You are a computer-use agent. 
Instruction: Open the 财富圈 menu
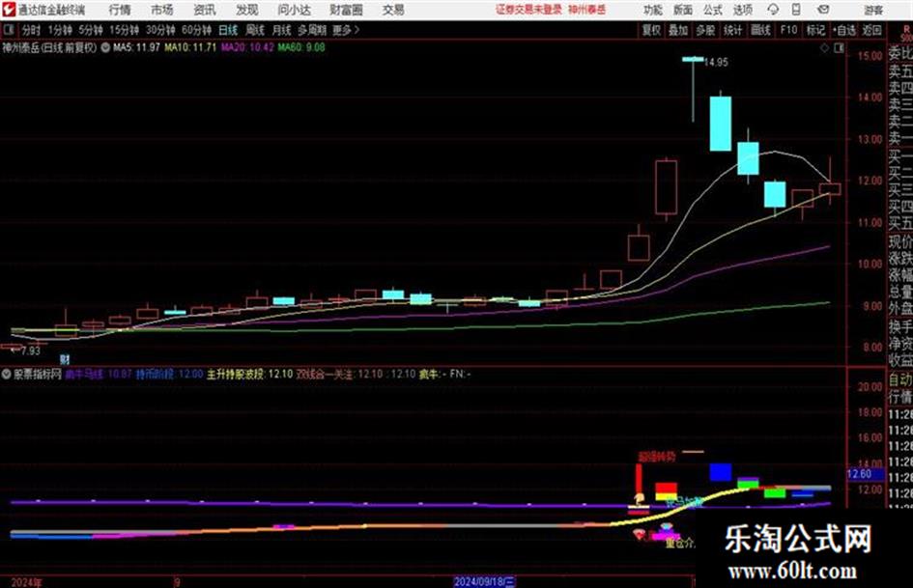(346, 10)
